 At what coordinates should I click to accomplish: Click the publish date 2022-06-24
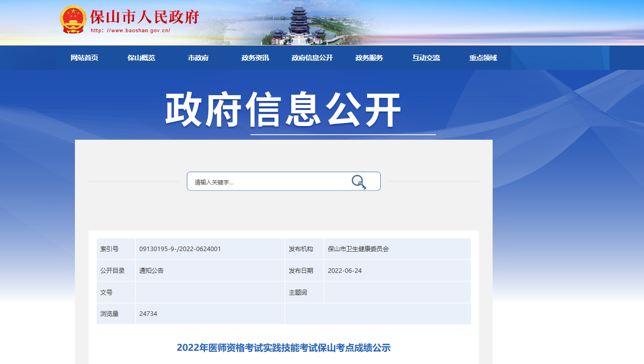[x=345, y=271]
